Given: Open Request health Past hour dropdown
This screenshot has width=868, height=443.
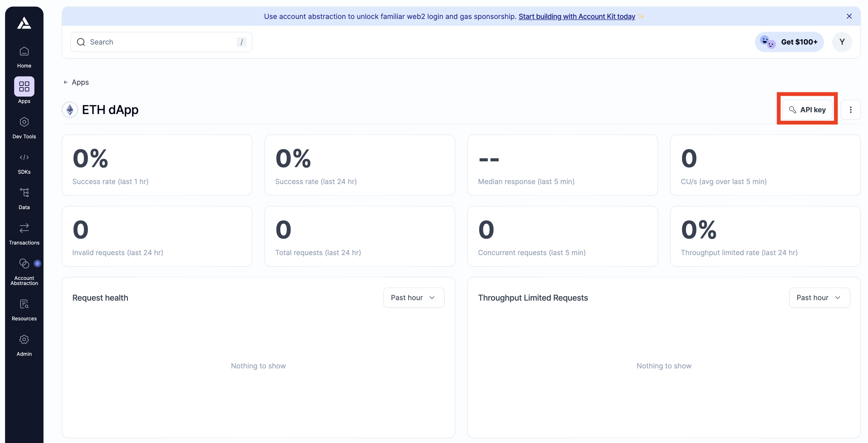Looking at the screenshot, I should (x=414, y=297).
